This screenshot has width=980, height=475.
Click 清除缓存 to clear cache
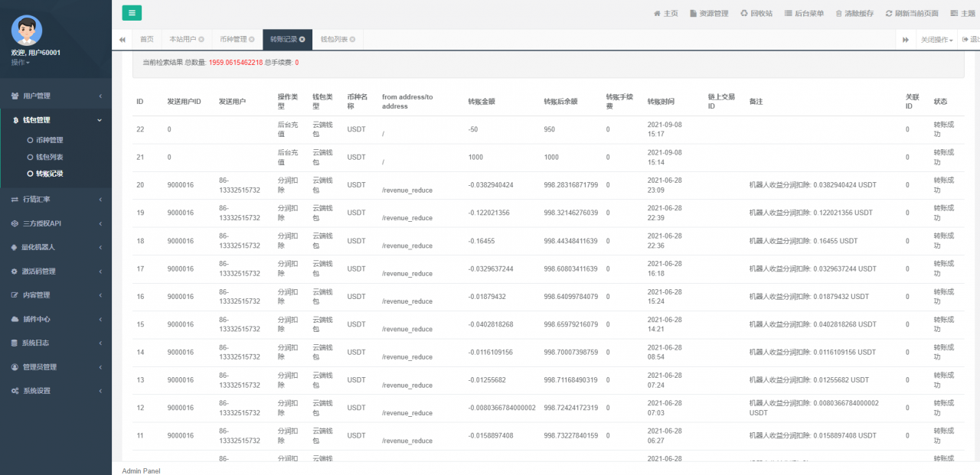click(x=854, y=13)
